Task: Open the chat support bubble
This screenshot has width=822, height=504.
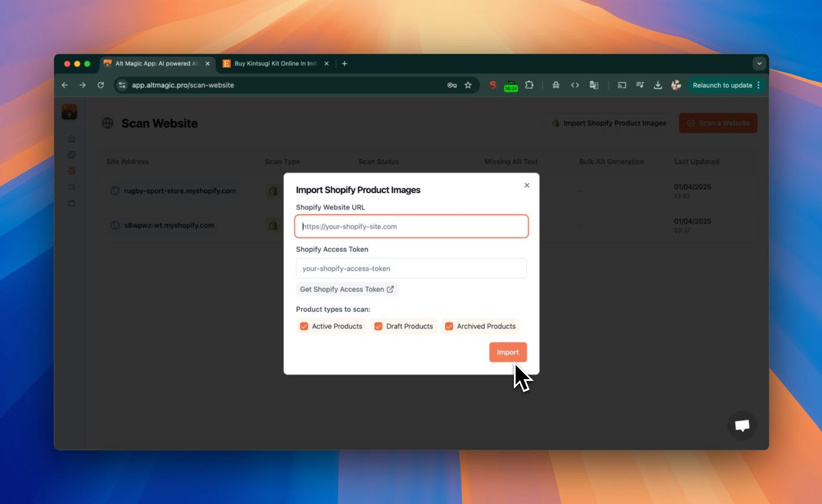Action: [x=742, y=426]
